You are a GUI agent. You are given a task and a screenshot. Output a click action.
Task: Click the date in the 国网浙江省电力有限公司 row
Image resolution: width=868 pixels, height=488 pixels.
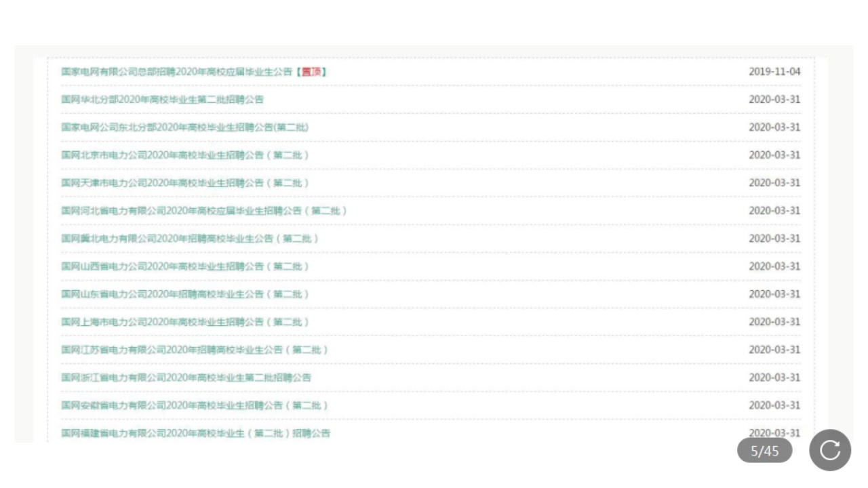pos(774,378)
